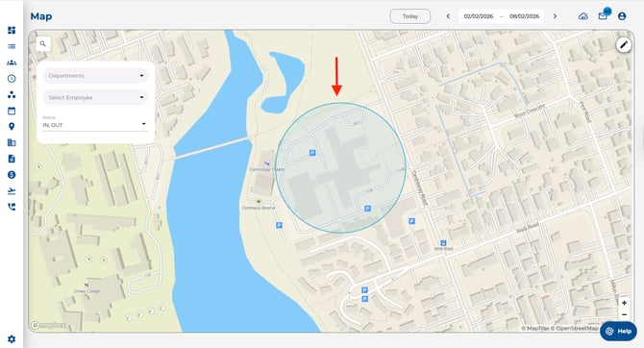The width and height of the screenshot is (644, 348).
Task: Expand the Departments dropdown
Action: click(96, 76)
